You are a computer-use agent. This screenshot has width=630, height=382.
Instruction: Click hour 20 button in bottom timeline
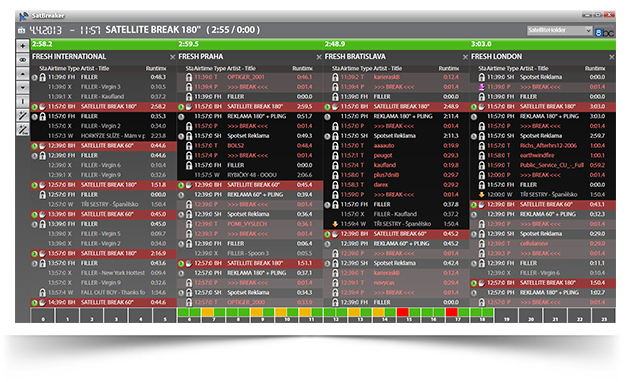531,316
